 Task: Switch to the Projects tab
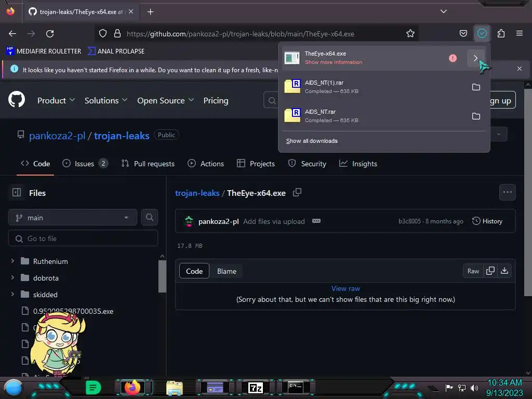point(256,164)
